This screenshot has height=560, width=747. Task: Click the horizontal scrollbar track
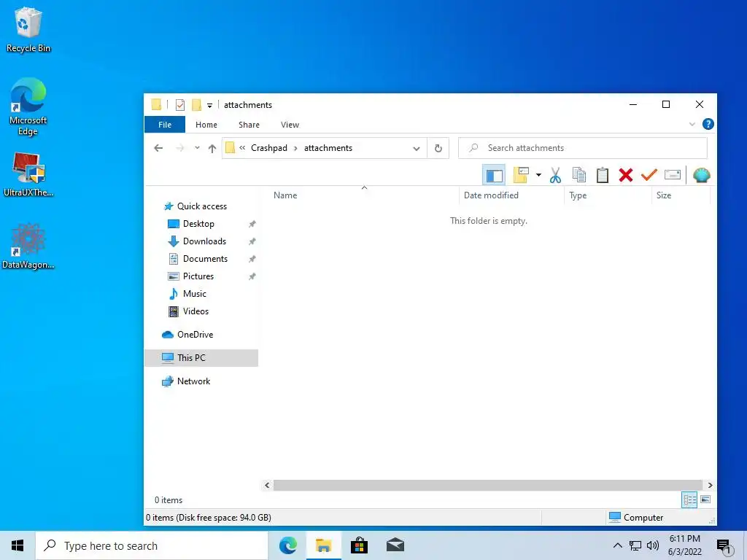click(x=488, y=485)
